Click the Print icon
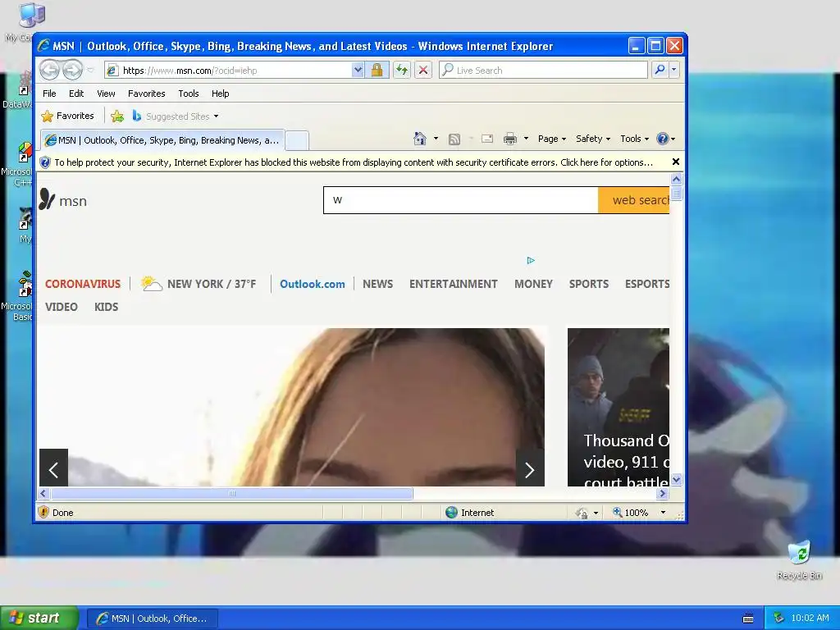The image size is (840, 630). click(510, 139)
